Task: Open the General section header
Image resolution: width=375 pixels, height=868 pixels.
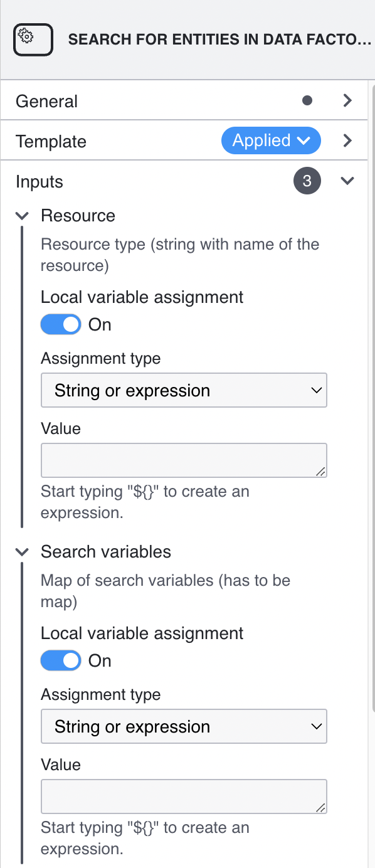Action: tap(184, 100)
